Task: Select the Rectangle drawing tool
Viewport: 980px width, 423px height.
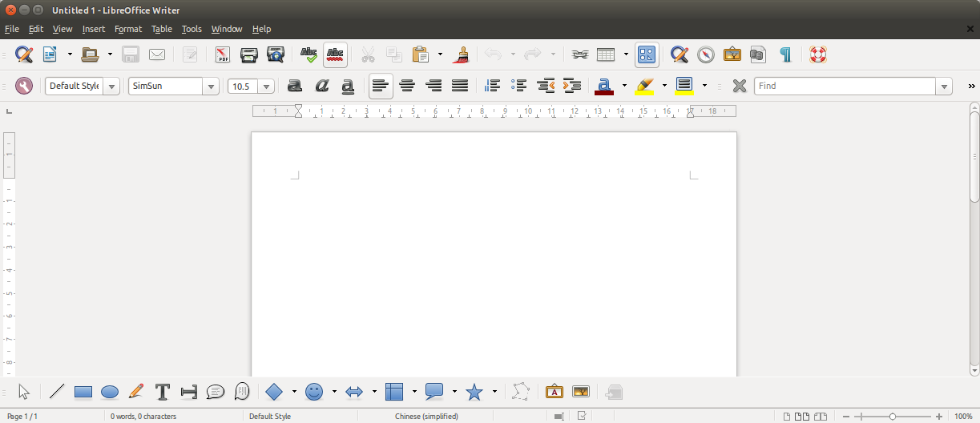Action: pos(83,392)
